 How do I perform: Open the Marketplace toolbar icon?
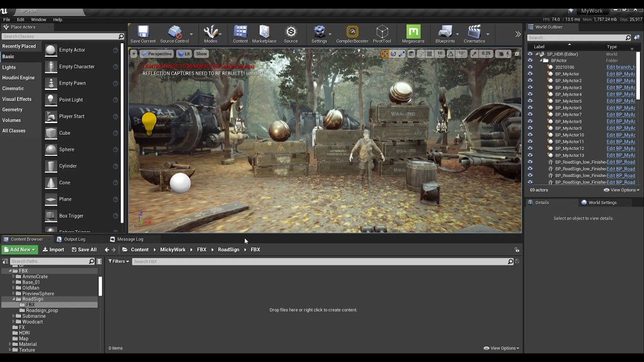264,34
